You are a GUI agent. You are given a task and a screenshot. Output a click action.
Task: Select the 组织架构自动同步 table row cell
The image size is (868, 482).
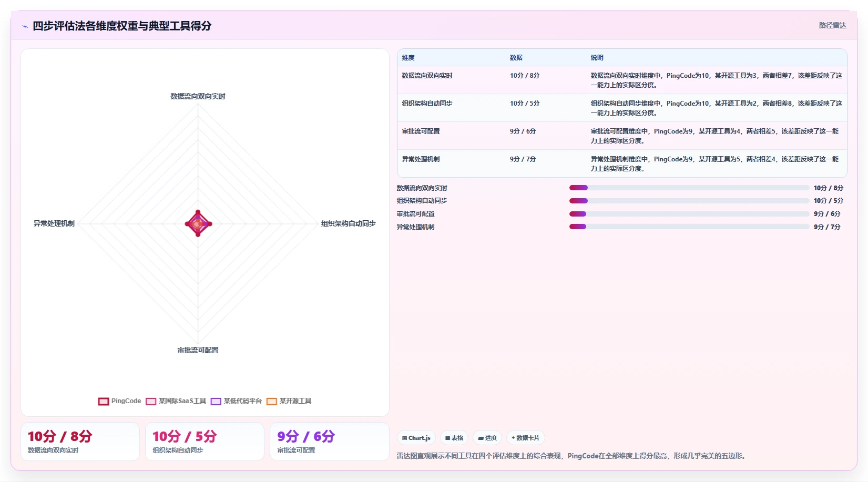(427, 104)
